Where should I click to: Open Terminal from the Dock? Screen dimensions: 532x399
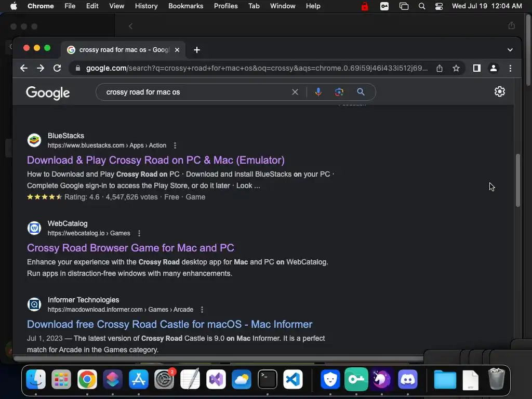[268, 379]
